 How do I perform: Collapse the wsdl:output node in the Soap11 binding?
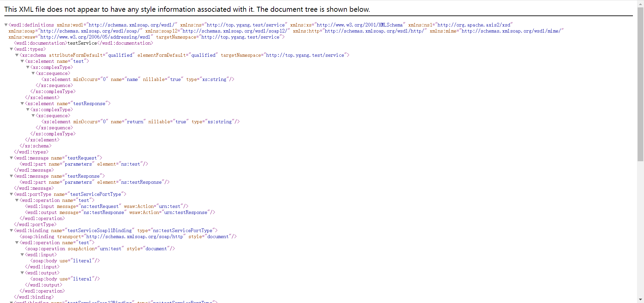coord(22,273)
